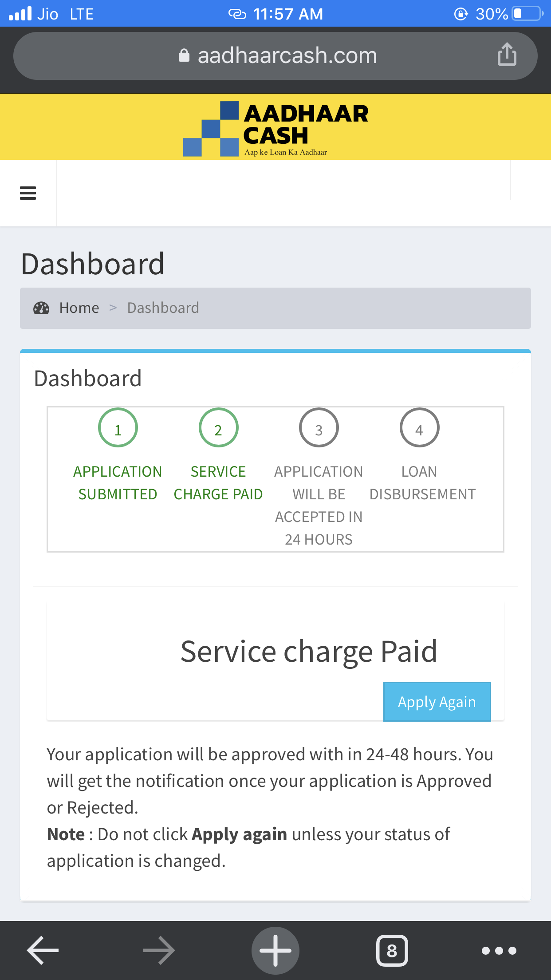The height and width of the screenshot is (980, 551).
Task: Select step 2 Service Charge Paid circle
Action: point(218,428)
